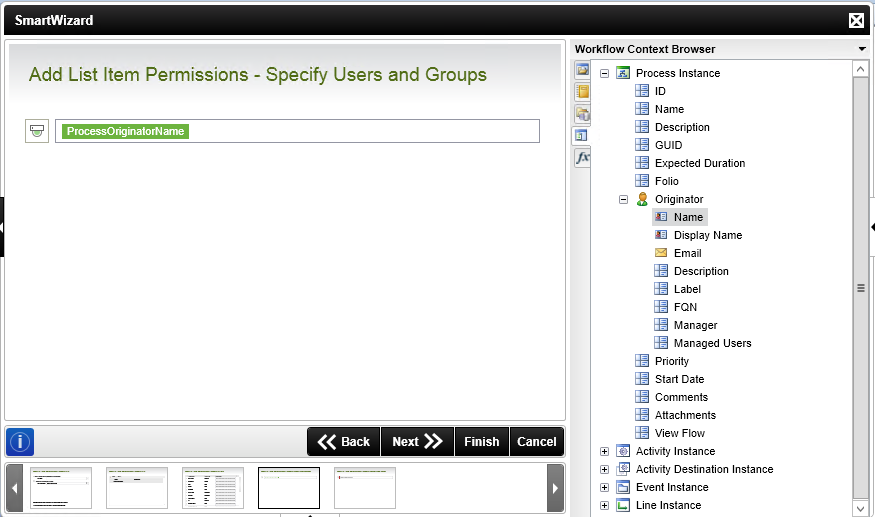Expand the Line Instance node

tap(604, 505)
